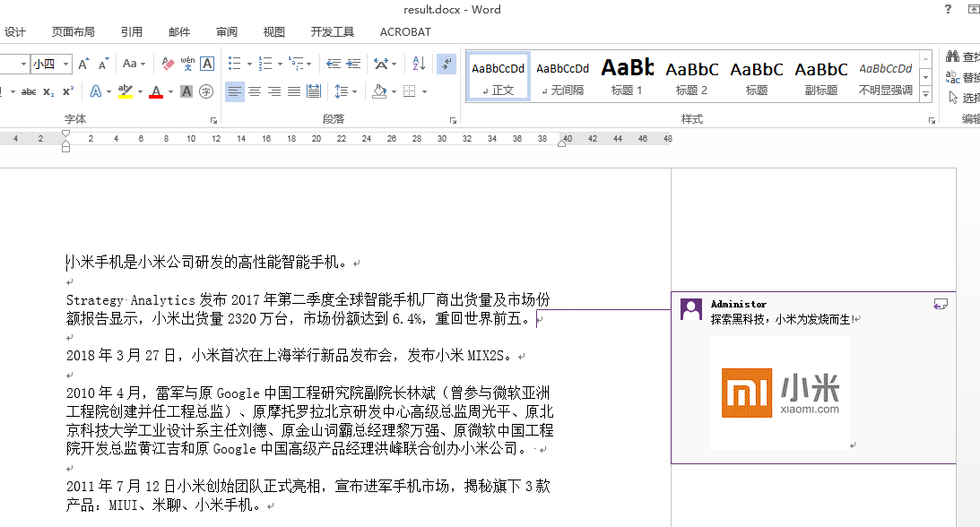
Task: Click the Shrink Font icon
Action: [x=104, y=64]
